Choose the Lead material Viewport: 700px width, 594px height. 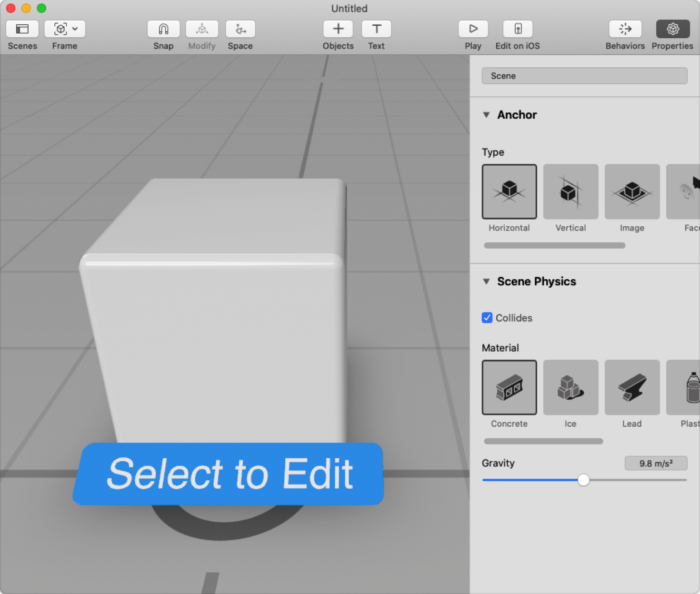tap(632, 387)
